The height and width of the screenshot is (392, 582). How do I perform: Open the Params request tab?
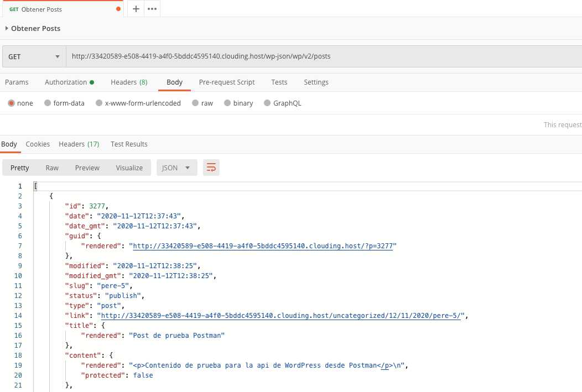17,82
